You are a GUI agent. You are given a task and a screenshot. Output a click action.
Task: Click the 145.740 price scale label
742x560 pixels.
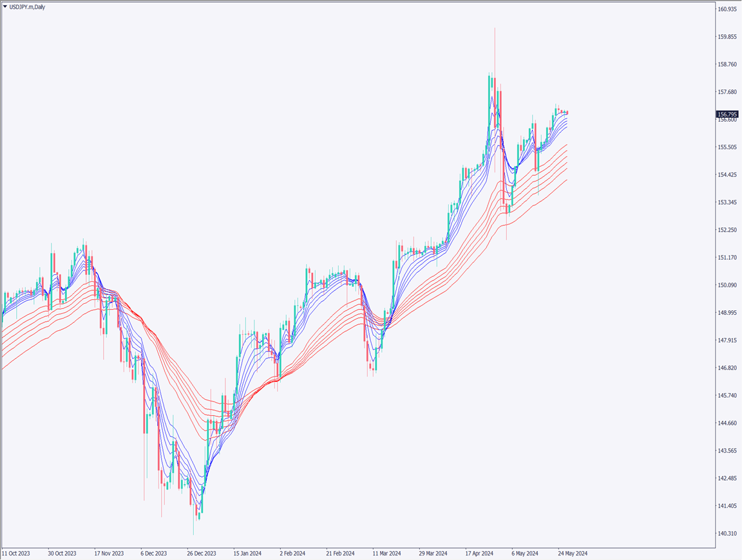click(728, 396)
